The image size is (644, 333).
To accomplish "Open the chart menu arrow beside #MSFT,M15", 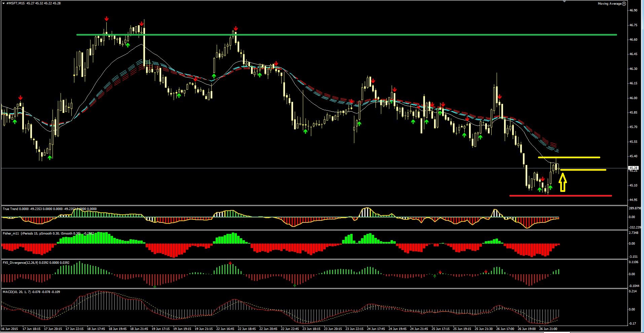I will pos(3,3).
